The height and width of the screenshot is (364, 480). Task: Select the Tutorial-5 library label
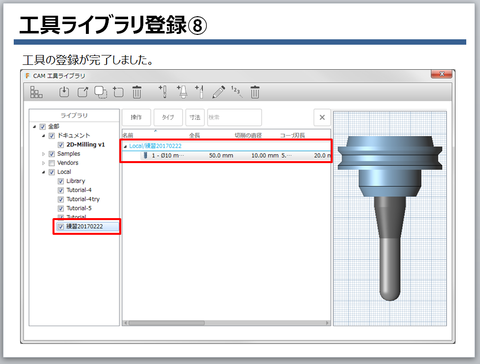[79, 208]
